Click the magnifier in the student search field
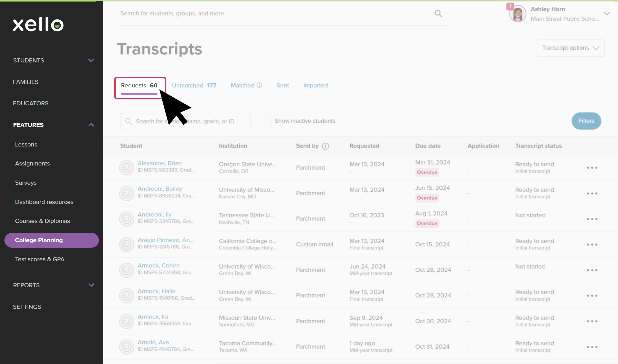 [x=129, y=121]
